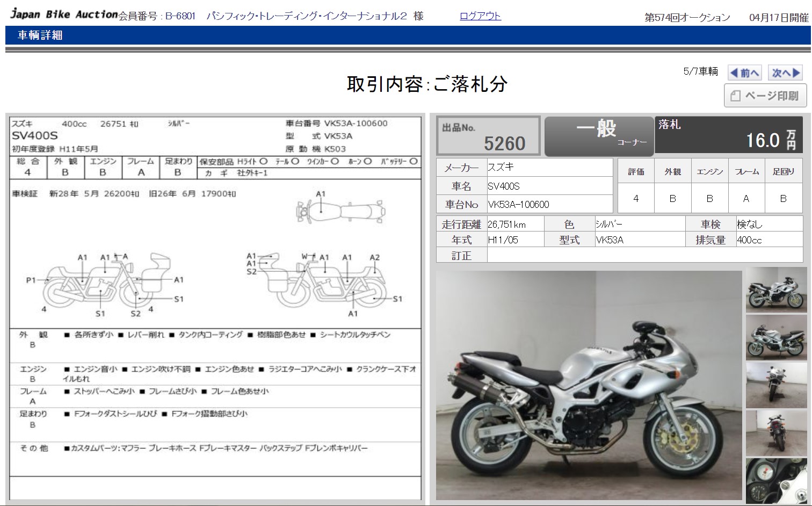This screenshot has height=506, width=812.
Task: Go to next vehicle with 次へ
Action: (x=786, y=73)
